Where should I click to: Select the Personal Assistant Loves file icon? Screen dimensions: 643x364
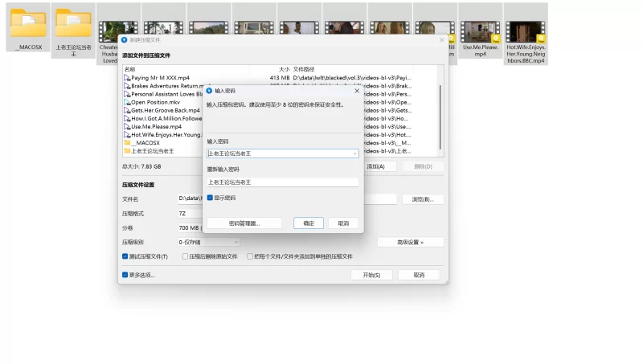point(127,94)
